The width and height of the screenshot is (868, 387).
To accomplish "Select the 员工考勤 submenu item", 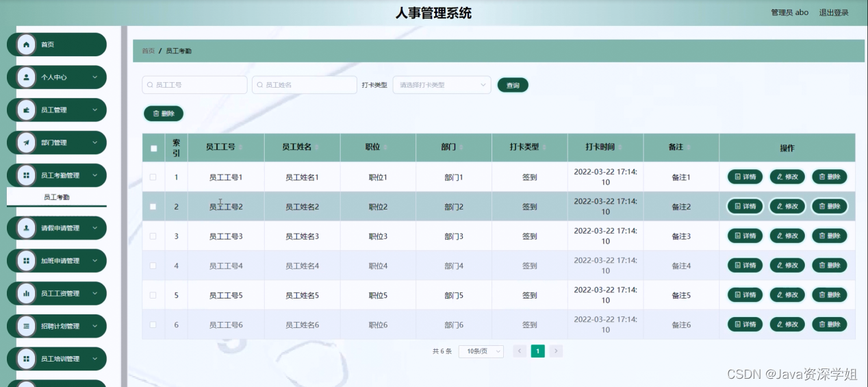I will coord(57,197).
